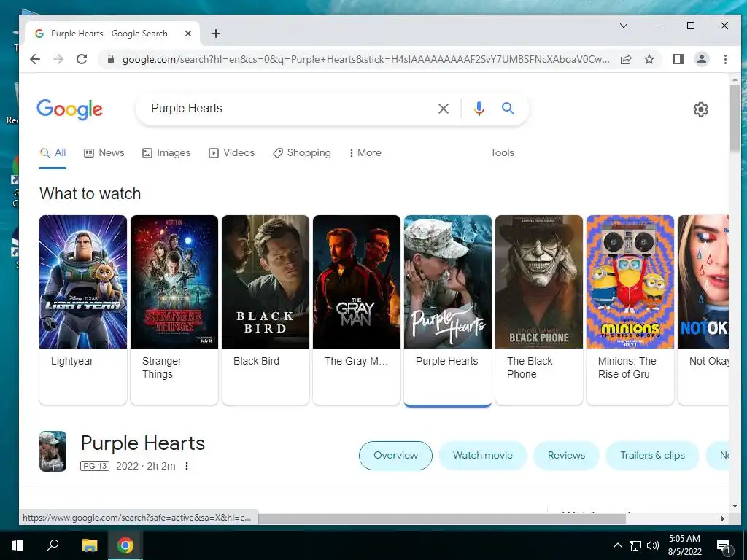Viewport: 747px width, 560px height.
Task: Close the Purple Hearts Google Search tab
Action: tap(187, 34)
